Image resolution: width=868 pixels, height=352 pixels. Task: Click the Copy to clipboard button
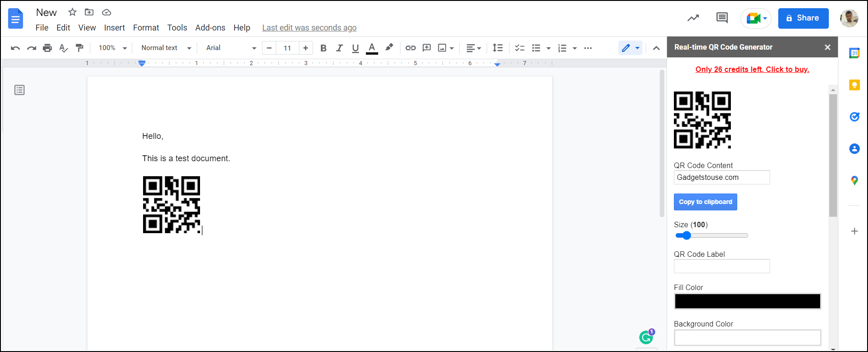(x=705, y=202)
